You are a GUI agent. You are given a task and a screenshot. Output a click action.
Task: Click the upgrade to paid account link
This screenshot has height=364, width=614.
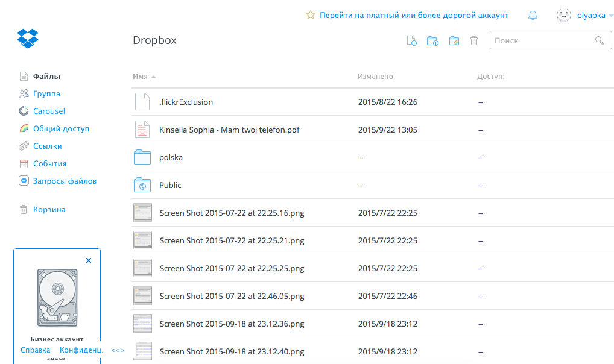(x=414, y=15)
